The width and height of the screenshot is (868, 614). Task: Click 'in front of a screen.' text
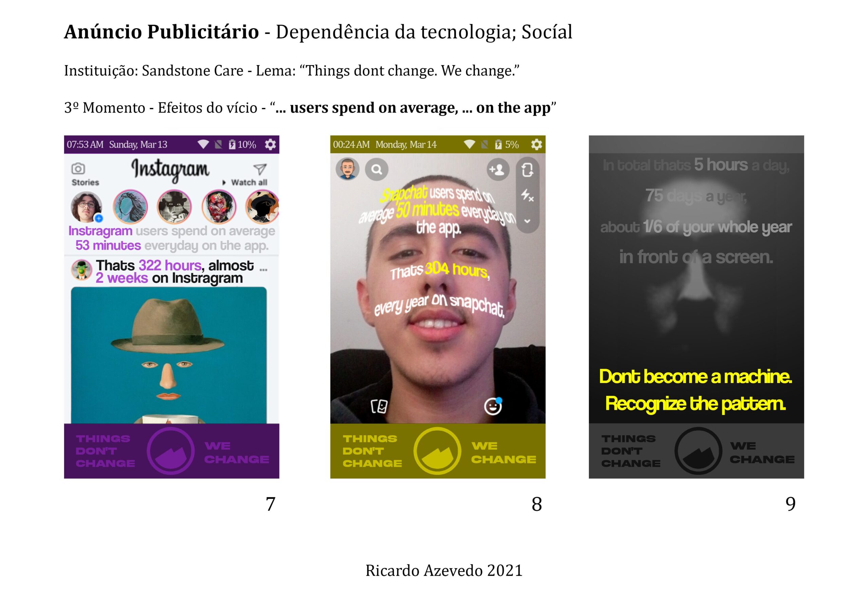coord(696,257)
